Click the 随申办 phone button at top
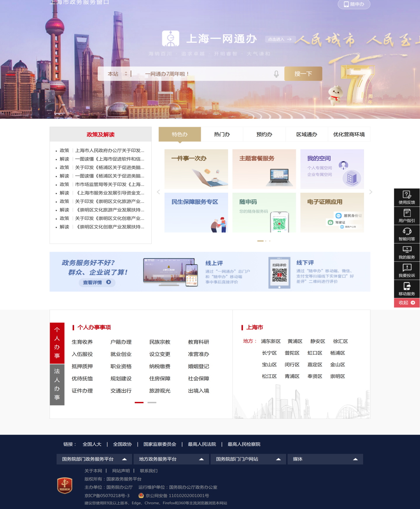The image size is (420, 509). tap(354, 4)
